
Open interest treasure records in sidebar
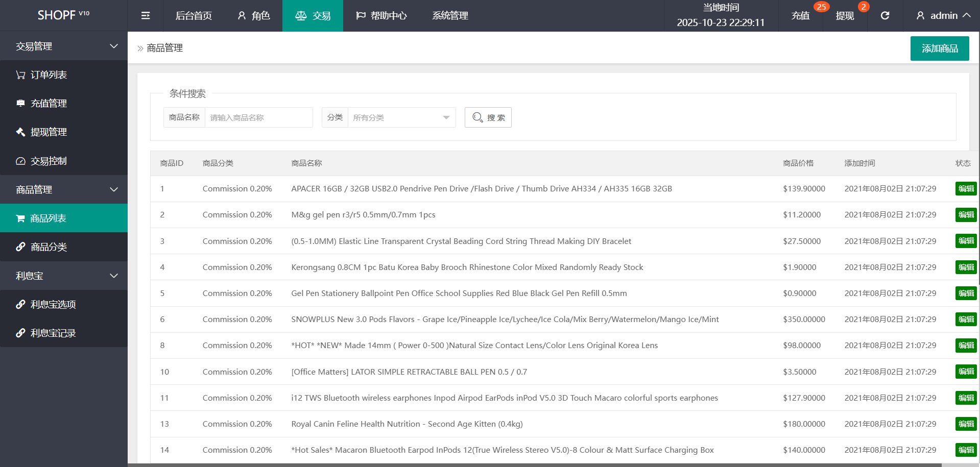pos(53,333)
